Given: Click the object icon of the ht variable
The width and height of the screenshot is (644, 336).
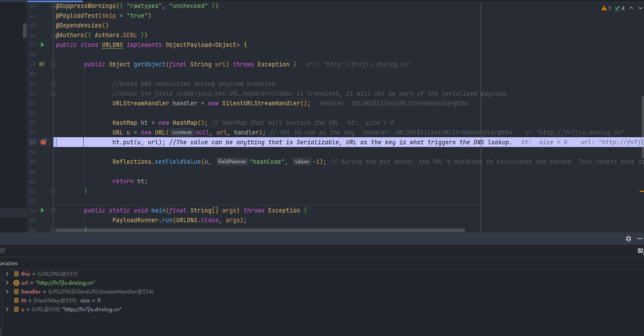Looking at the screenshot, I should coord(16,301).
